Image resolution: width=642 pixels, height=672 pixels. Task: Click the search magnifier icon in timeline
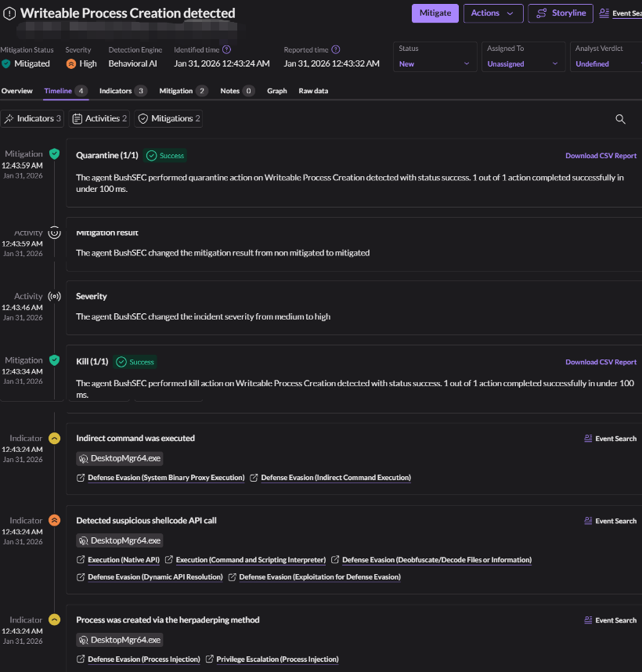tap(620, 119)
